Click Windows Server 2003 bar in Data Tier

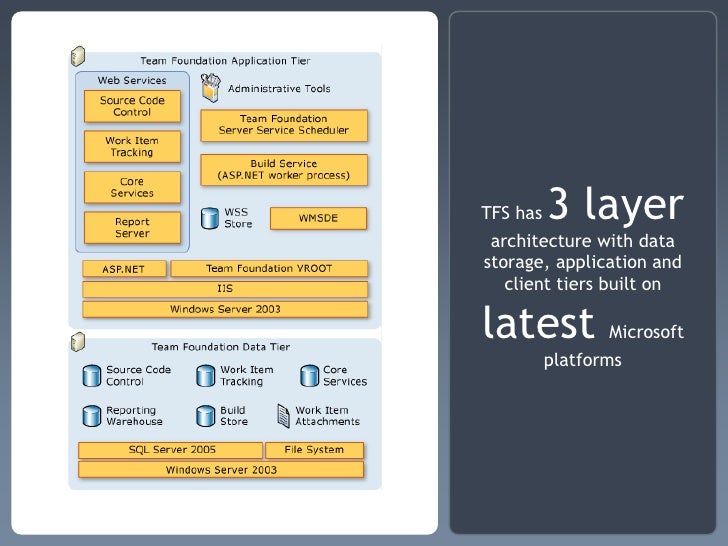[x=221, y=470]
